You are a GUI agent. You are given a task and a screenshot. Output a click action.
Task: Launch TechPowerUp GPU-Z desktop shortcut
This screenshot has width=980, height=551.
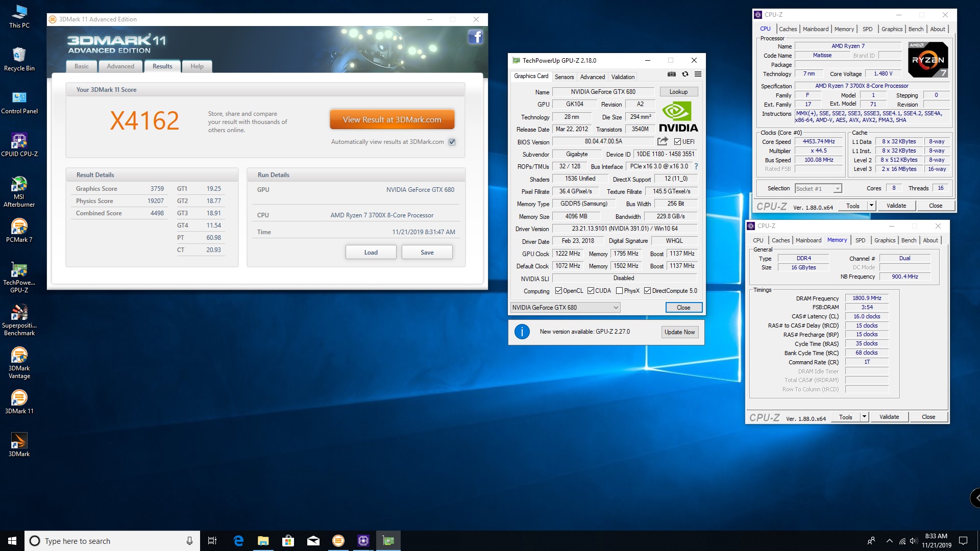coord(19,277)
